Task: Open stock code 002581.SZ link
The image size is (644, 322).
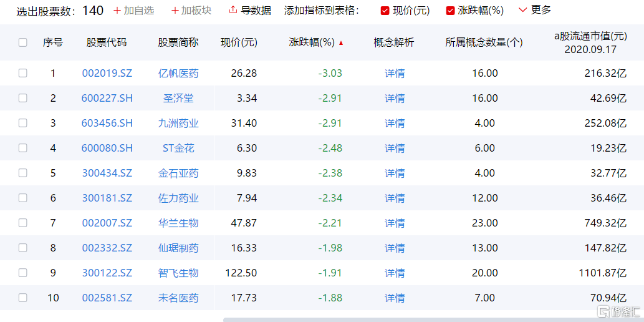Action: [x=107, y=297]
